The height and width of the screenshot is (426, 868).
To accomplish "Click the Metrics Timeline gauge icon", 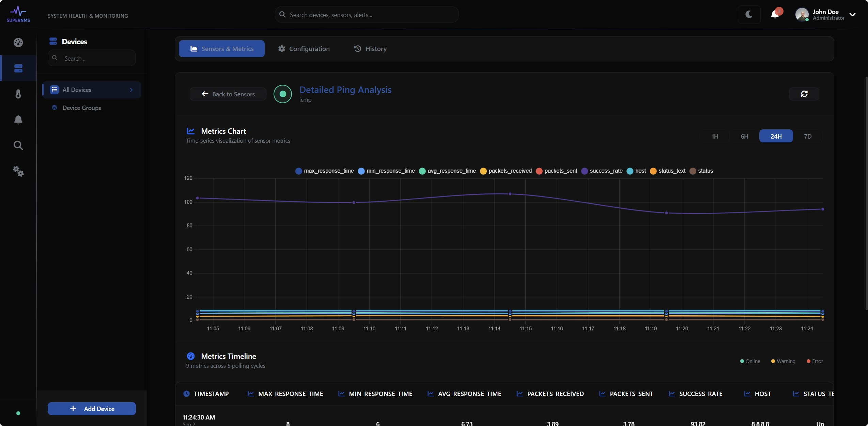I will (x=191, y=356).
